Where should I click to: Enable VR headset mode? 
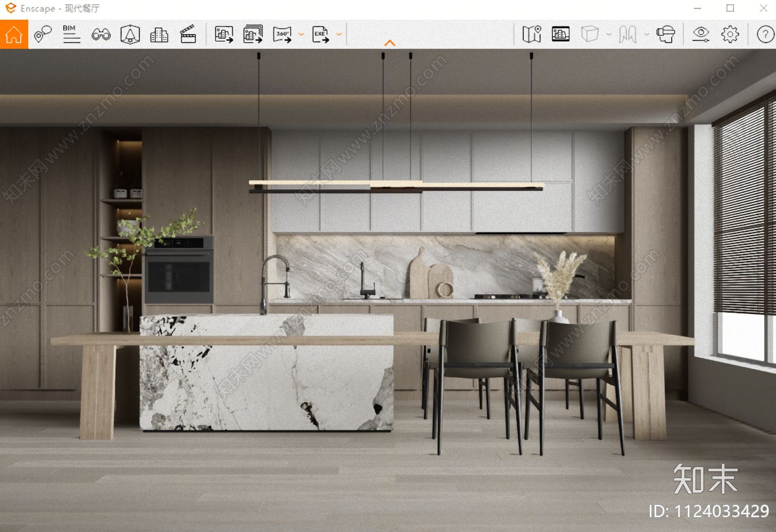point(665,35)
